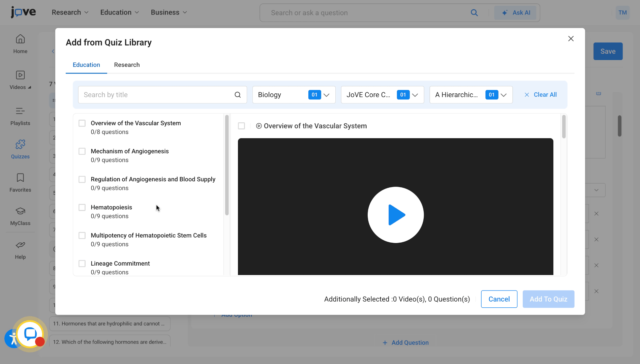Switch to the Research tab
Image resolution: width=640 pixels, height=364 pixels.
[127, 65]
